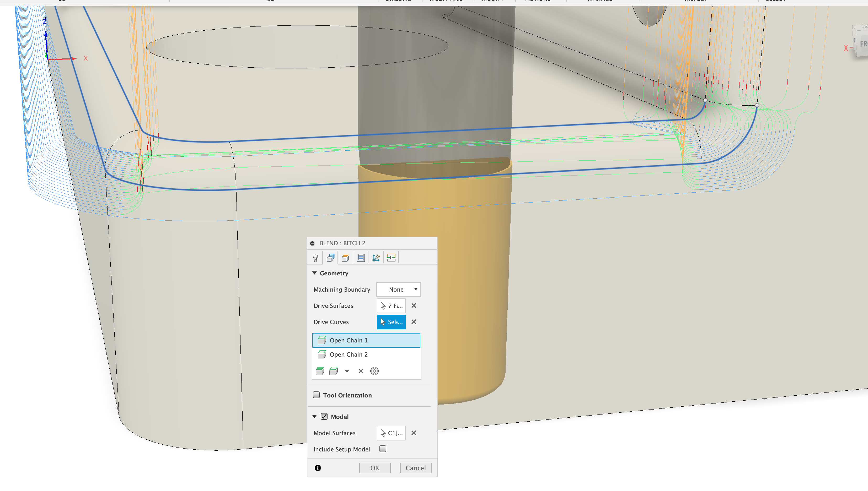Open the Machining Boundary None dropdown

coord(398,289)
